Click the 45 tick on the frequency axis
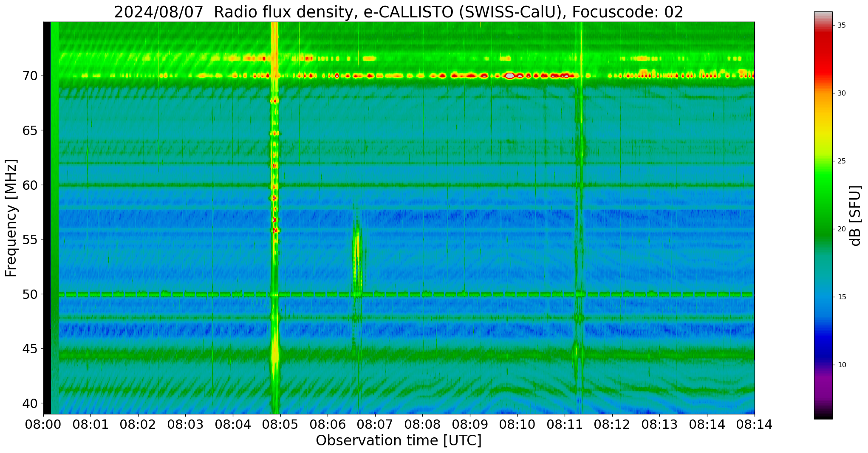868x453 pixels. pyautogui.click(x=30, y=349)
